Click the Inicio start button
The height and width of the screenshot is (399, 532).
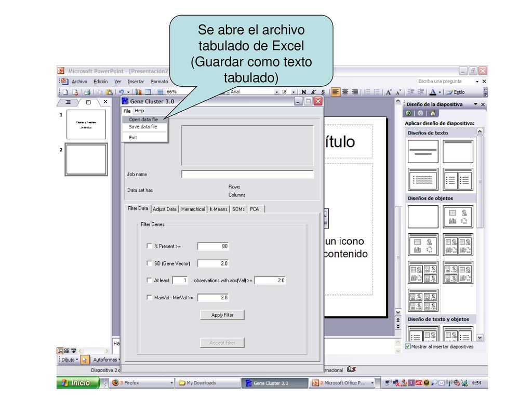coord(78,383)
